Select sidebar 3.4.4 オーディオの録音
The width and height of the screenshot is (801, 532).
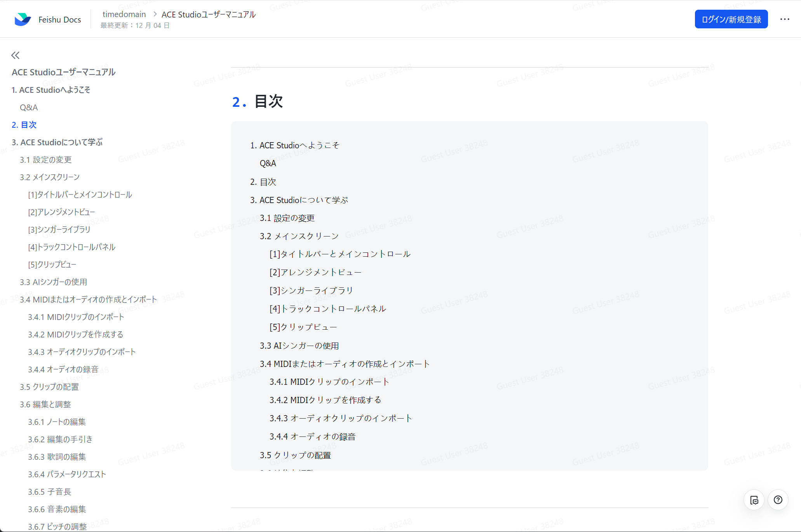tap(63, 369)
